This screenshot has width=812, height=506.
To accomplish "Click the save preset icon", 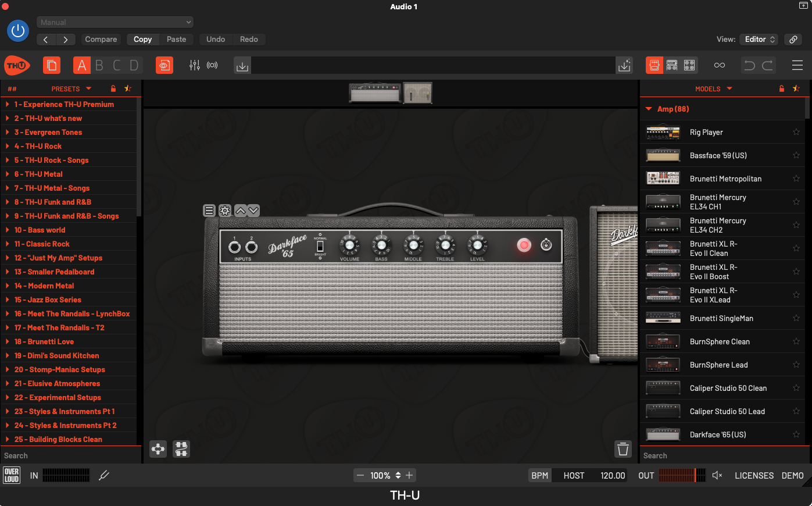I will pos(624,66).
